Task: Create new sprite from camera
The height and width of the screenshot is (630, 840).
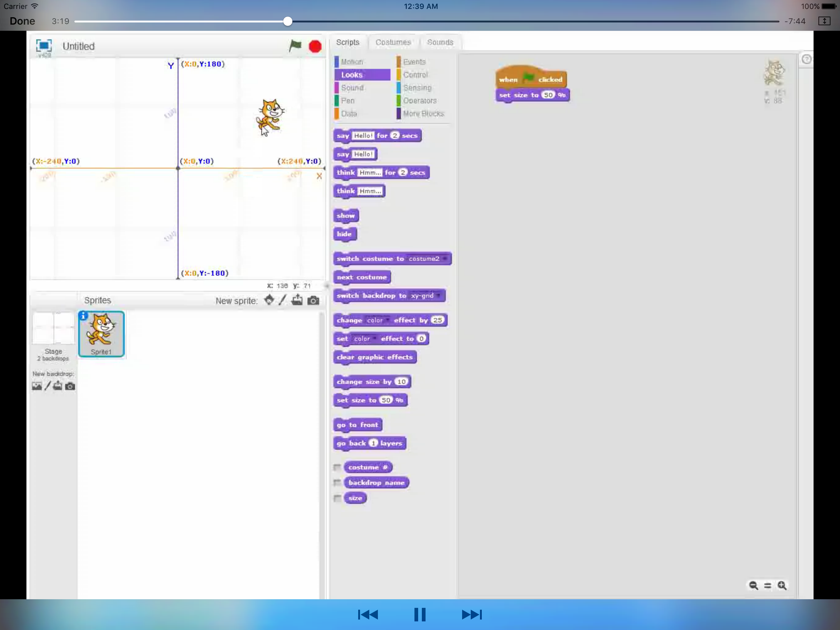Action: [313, 301]
